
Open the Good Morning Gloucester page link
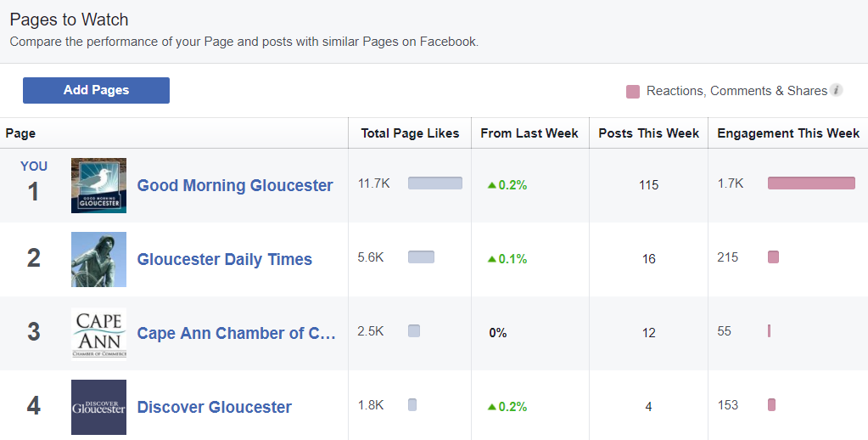coord(235,185)
